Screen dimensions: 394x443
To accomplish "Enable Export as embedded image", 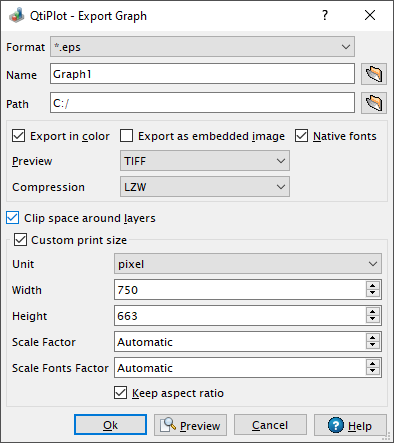I will tap(126, 136).
